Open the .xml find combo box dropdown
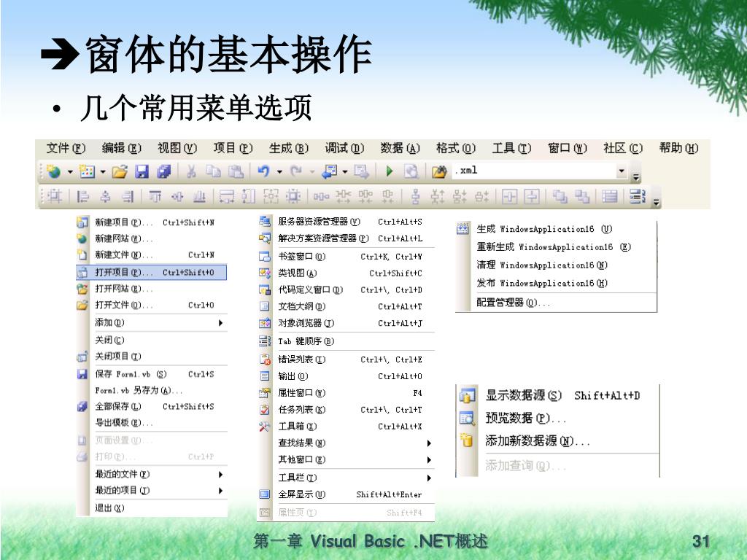This screenshot has width=747, height=560. tap(622, 171)
